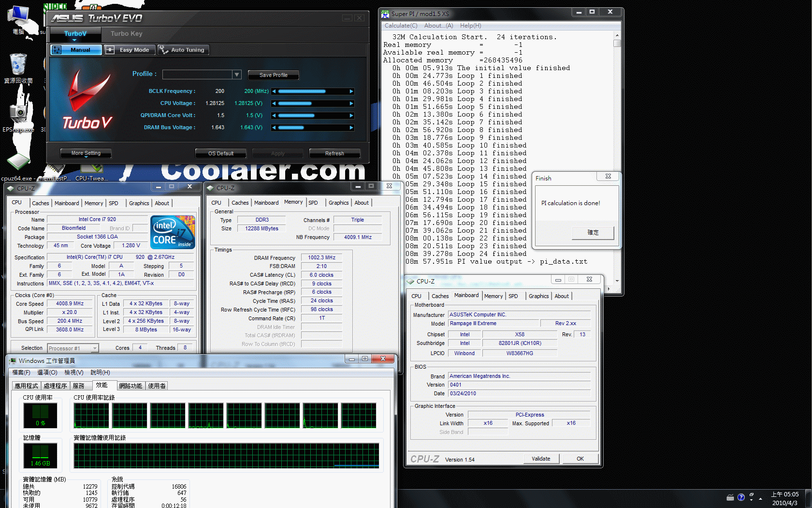Increase DRAM Bus Voltage with right arrow
This screenshot has width=812, height=508.
click(x=351, y=128)
